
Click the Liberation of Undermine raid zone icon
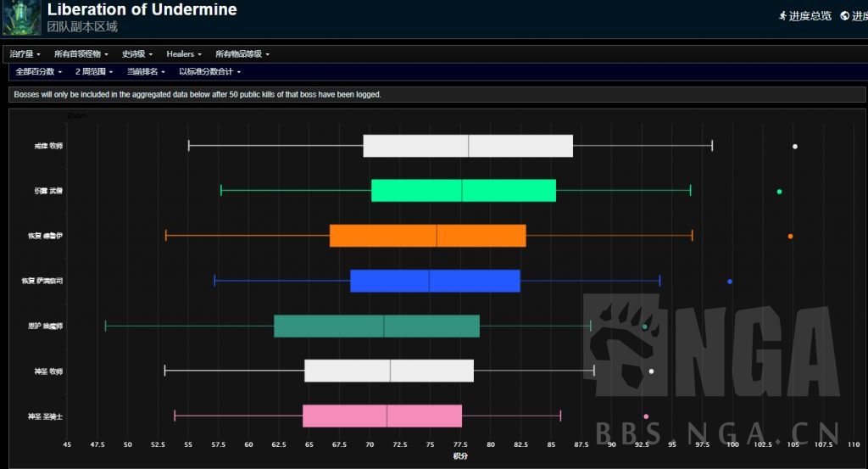[x=21, y=18]
